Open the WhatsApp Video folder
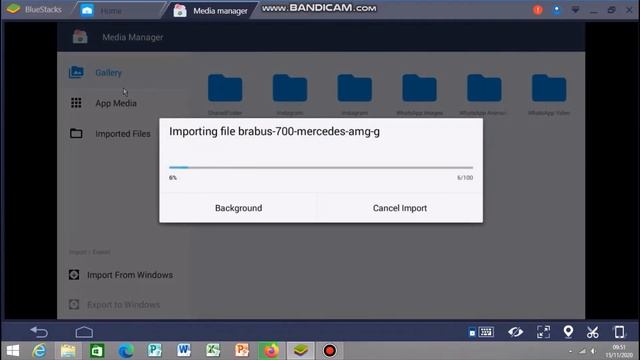The image size is (640, 360). pos(549,94)
